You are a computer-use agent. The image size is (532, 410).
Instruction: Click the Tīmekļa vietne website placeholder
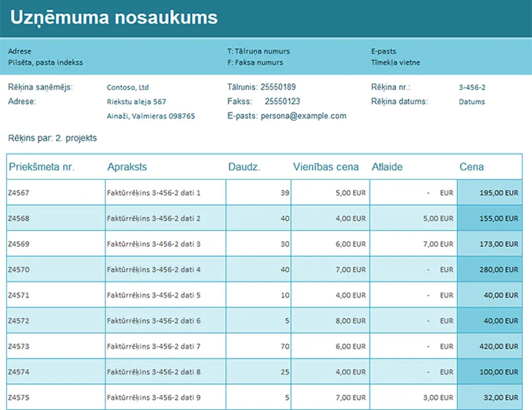(x=395, y=63)
